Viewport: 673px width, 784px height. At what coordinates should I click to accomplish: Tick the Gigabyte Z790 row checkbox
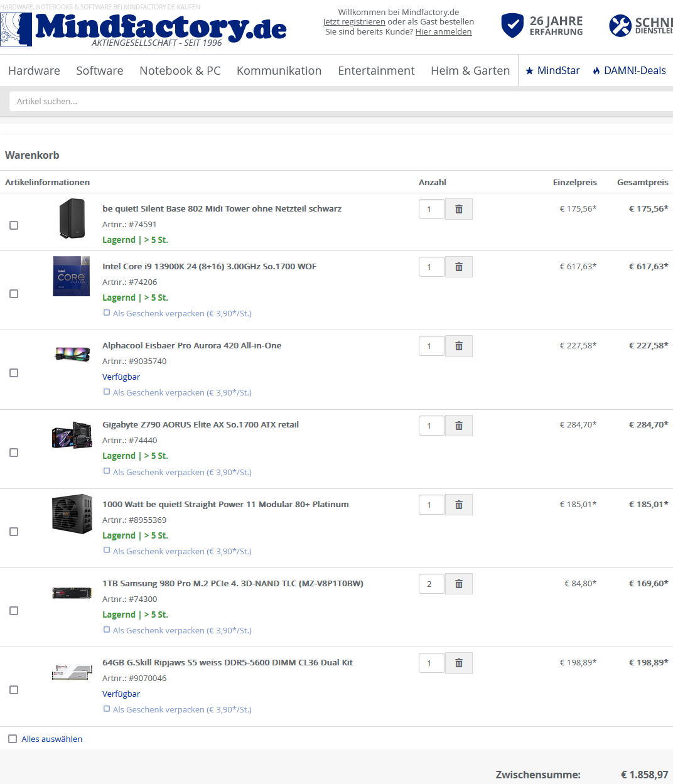click(x=14, y=453)
